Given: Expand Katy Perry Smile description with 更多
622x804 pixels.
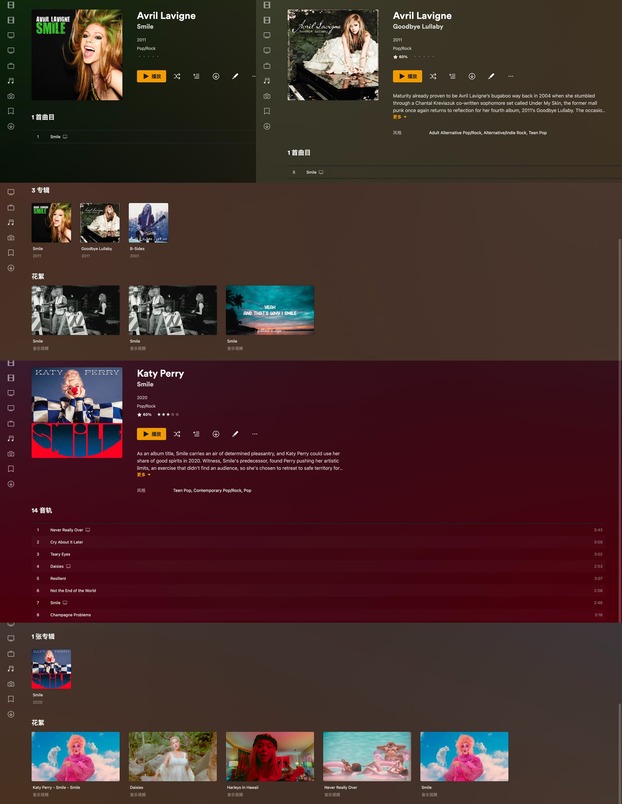Looking at the screenshot, I should pos(144,475).
